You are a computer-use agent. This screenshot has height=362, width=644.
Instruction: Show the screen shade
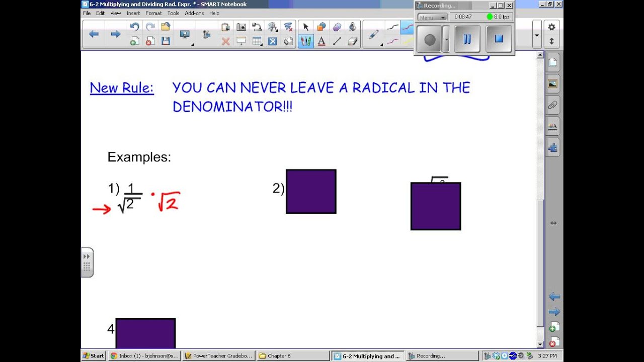pos(241,42)
